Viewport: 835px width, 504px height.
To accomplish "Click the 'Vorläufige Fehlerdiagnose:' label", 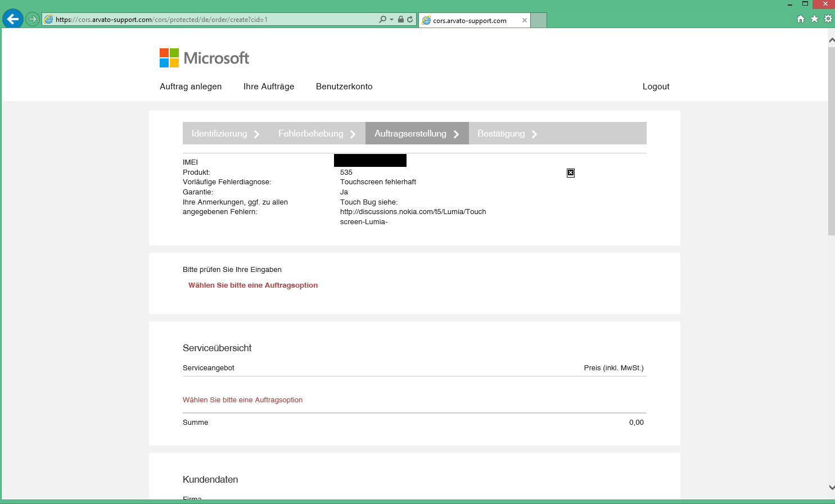I will (227, 182).
